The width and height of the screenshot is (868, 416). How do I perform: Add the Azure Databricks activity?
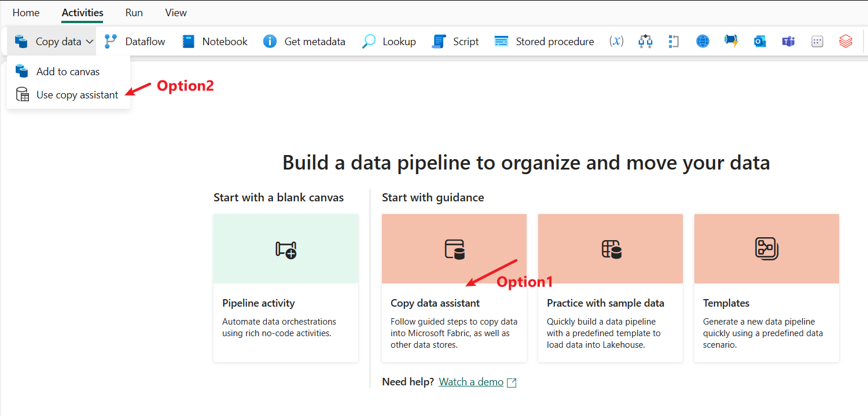(x=846, y=41)
